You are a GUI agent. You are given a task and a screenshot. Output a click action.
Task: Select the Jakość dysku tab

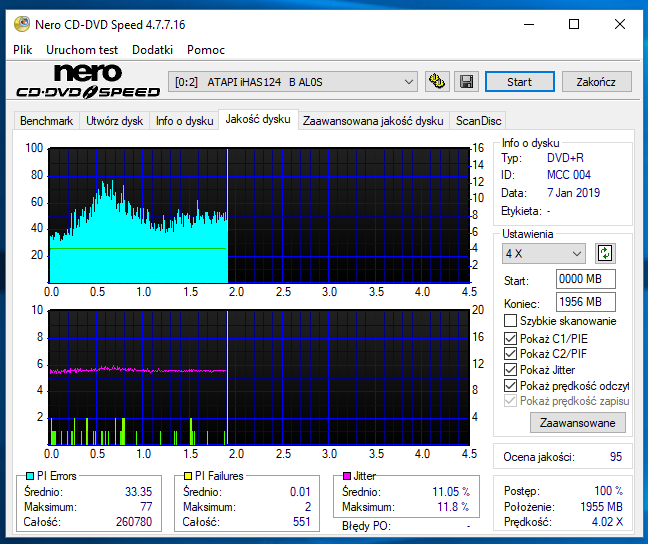[x=258, y=119]
